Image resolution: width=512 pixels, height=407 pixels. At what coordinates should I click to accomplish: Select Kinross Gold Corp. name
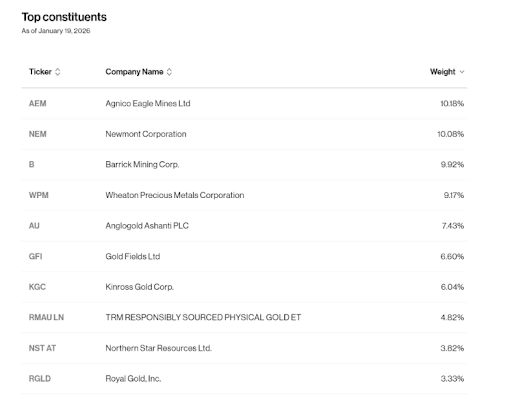point(139,287)
